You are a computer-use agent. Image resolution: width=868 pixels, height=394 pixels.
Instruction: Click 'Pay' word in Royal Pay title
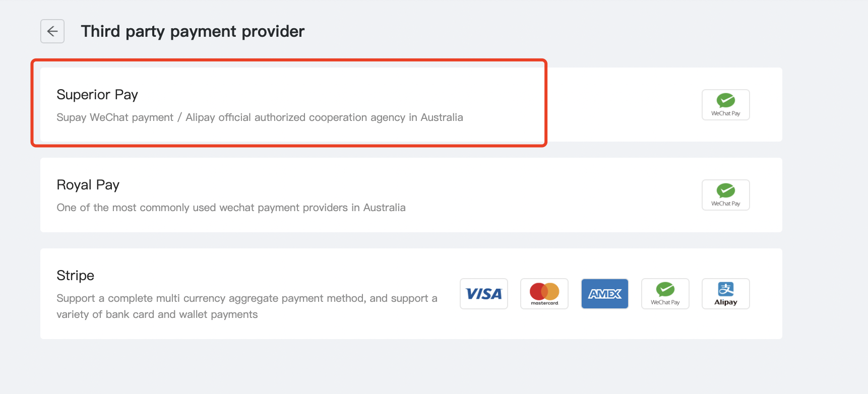click(x=107, y=185)
